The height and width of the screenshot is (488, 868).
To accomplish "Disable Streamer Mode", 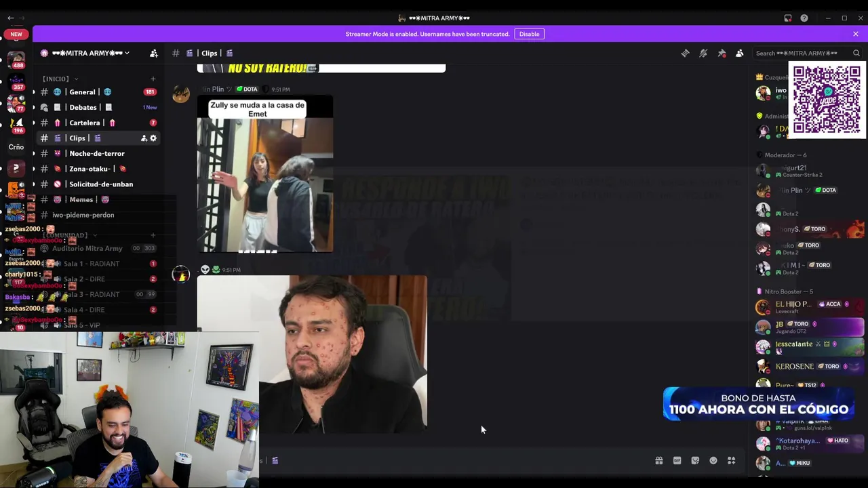I will 529,34.
